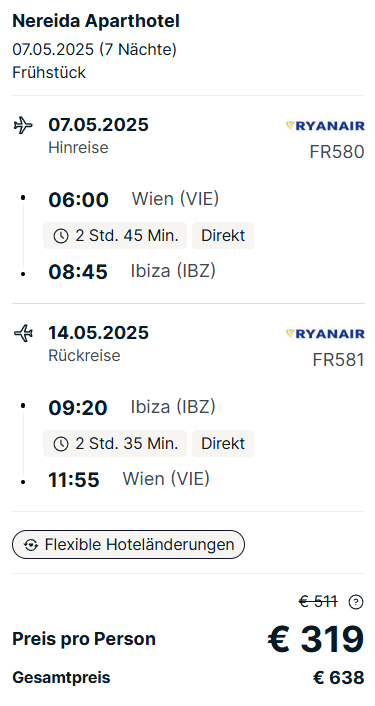Click the return flight airplane icon
Viewport: 375px width, 706px height.
23,333
